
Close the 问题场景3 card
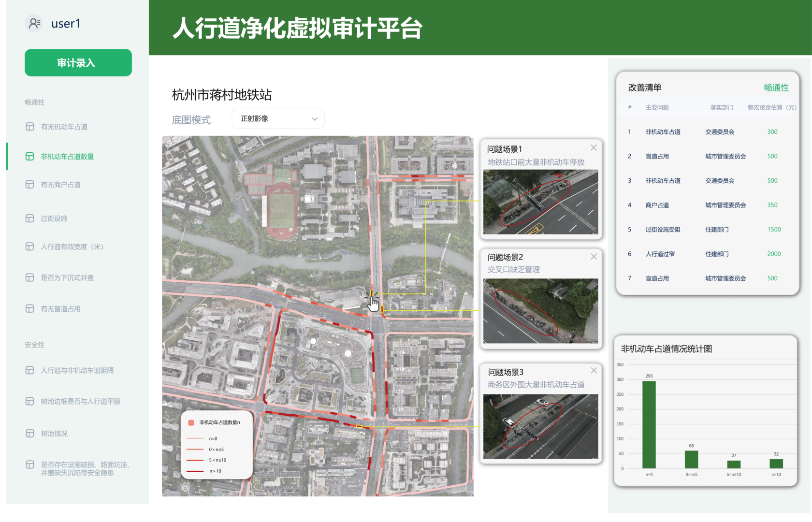click(594, 371)
